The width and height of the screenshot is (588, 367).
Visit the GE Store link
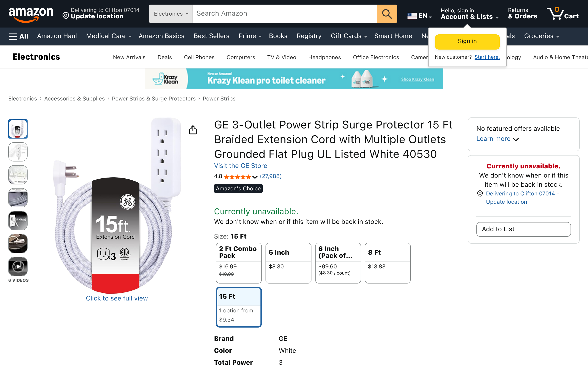(x=240, y=166)
